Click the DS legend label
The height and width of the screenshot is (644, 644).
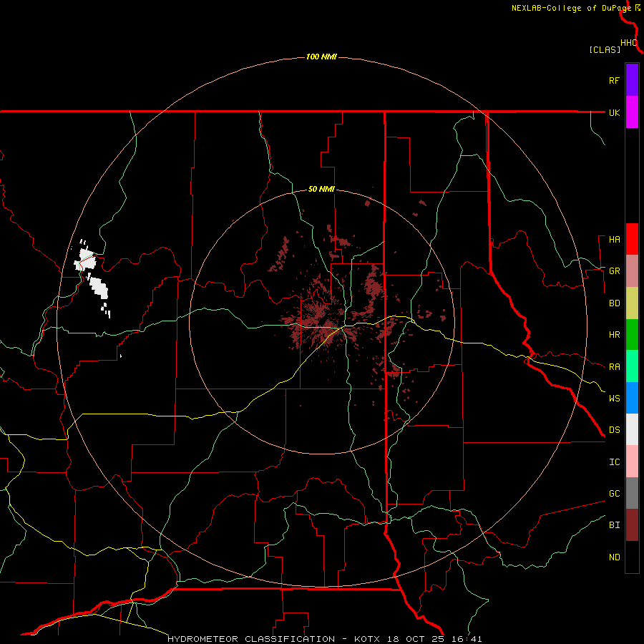click(614, 430)
